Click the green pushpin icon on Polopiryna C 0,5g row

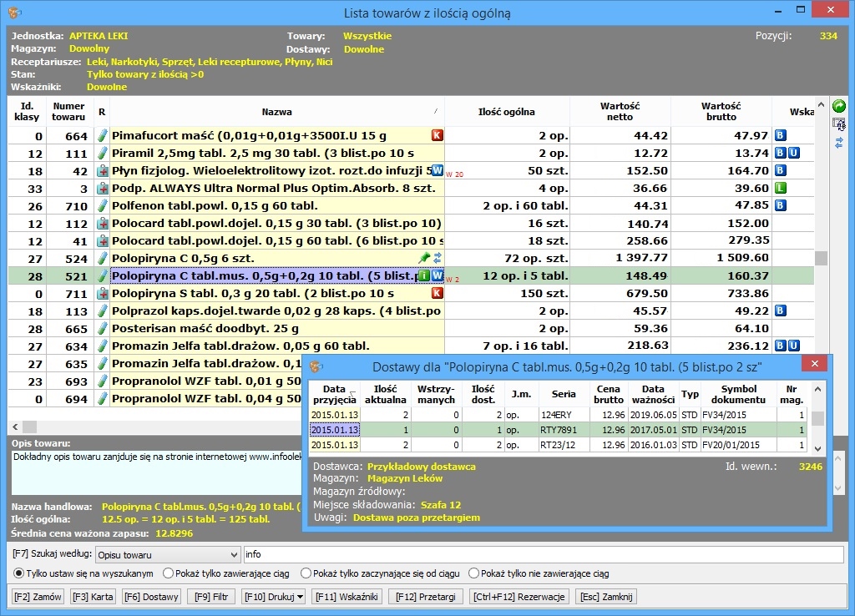point(423,258)
